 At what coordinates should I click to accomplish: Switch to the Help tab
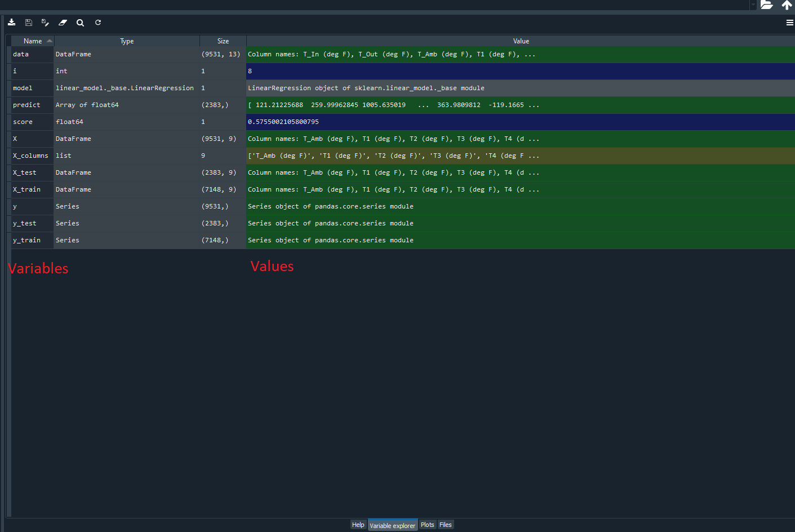(x=358, y=525)
